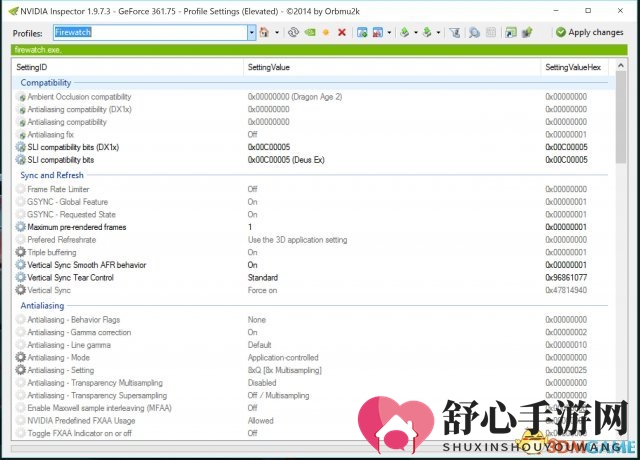This screenshot has height=460, width=640.
Task: Select the Antialiasing fix setting row
Action: [x=313, y=135]
